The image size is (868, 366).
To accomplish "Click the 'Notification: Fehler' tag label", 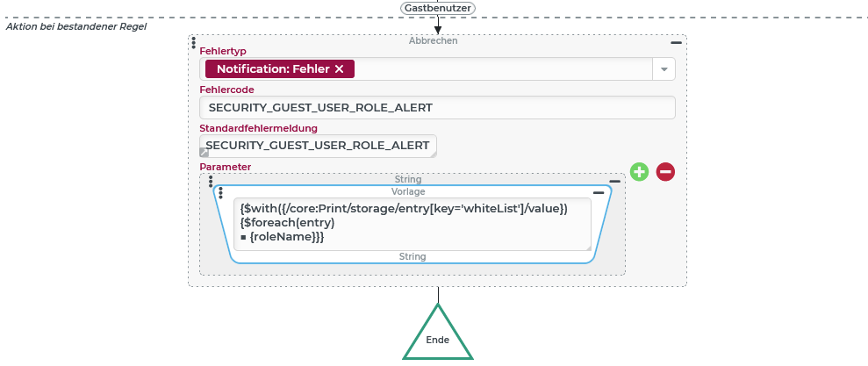I will pos(272,69).
